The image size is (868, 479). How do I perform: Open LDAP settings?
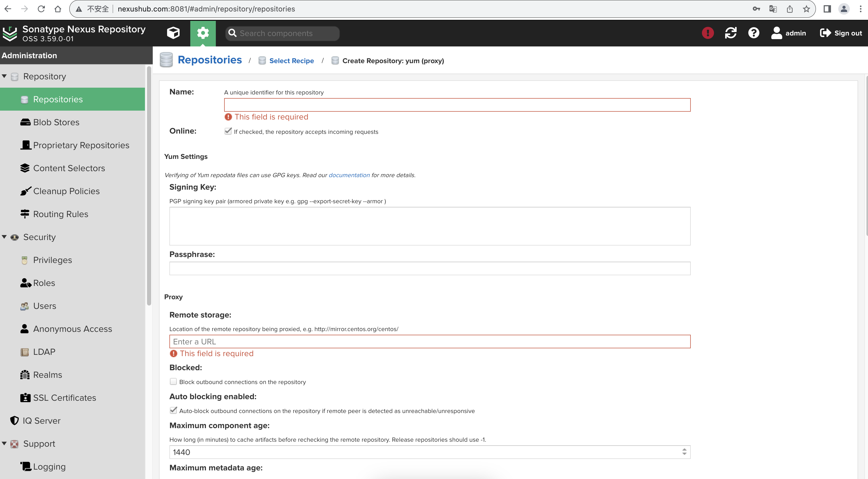coord(72,352)
